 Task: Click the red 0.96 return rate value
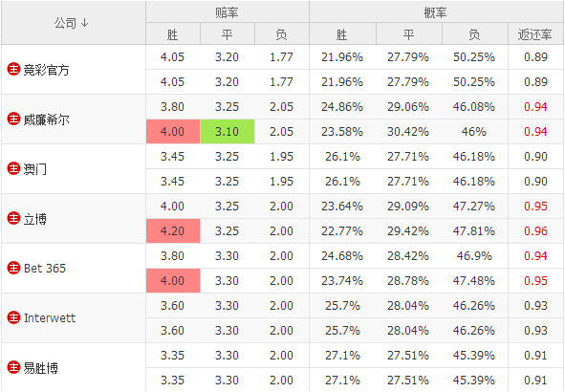[x=535, y=231]
